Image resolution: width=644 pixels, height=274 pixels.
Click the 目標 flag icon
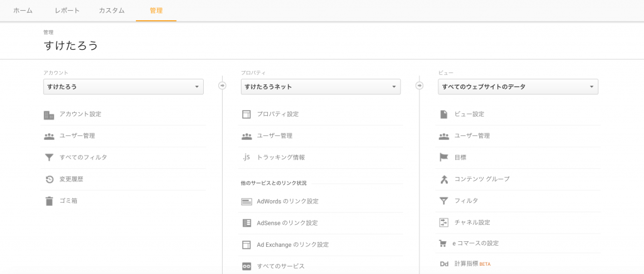443,157
